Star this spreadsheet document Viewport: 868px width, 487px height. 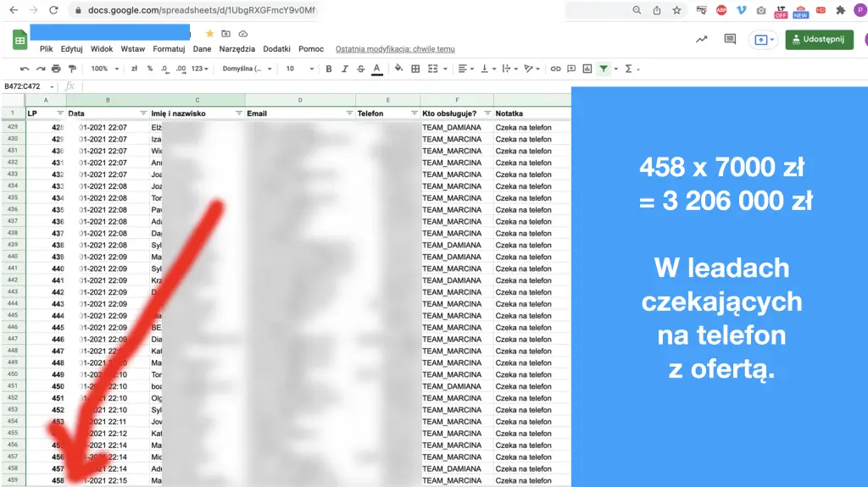(x=209, y=33)
